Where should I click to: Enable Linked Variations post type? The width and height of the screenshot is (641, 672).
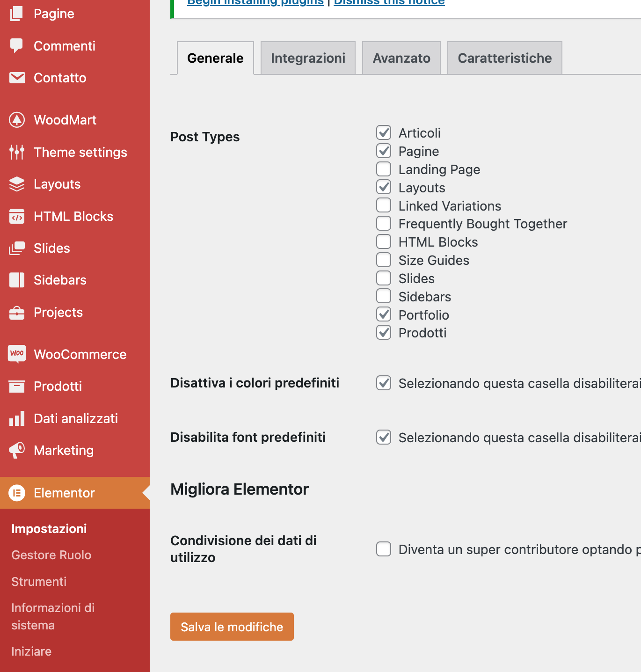point(384,205)
